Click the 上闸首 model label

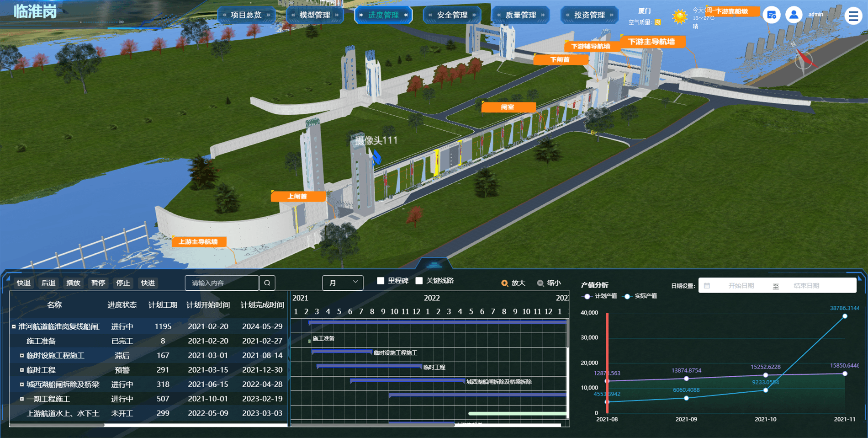[297, 197]
